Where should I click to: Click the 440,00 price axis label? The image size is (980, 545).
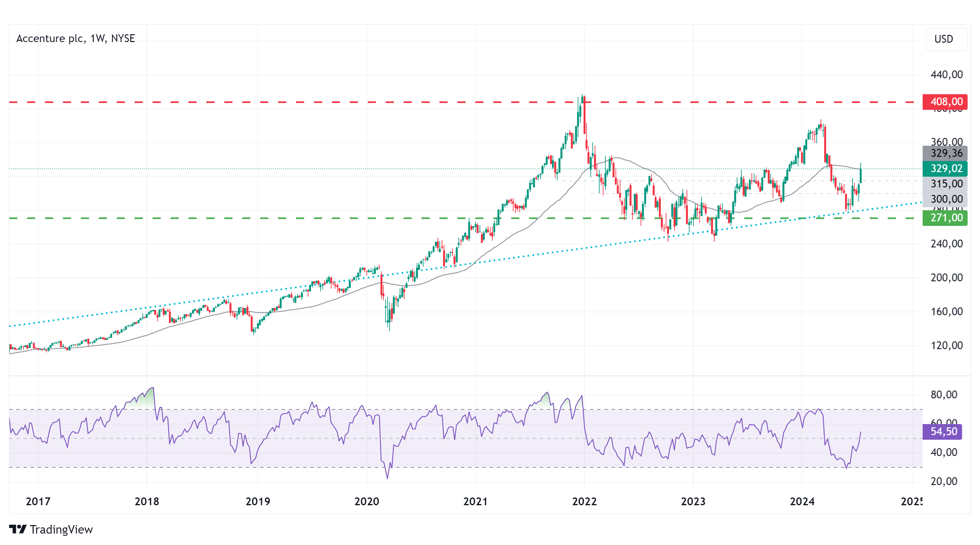[946, 75]
